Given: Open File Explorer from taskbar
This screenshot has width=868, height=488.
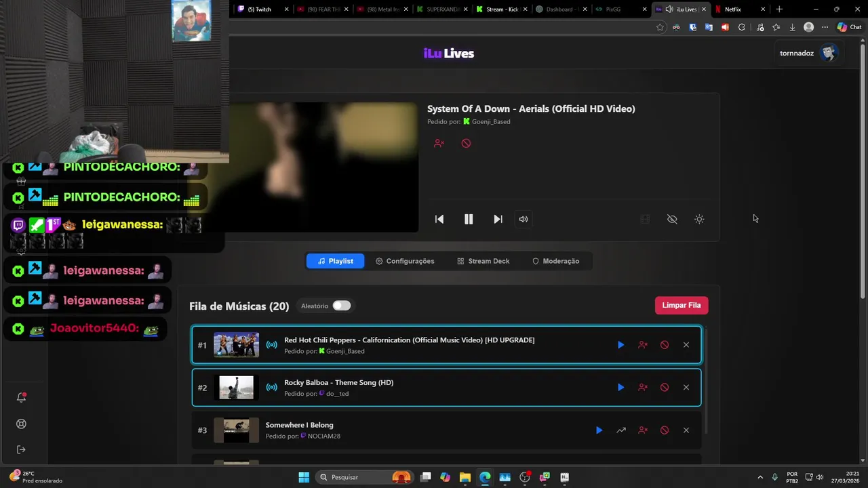Looking at the screenshot, I should tap(465, 477).
